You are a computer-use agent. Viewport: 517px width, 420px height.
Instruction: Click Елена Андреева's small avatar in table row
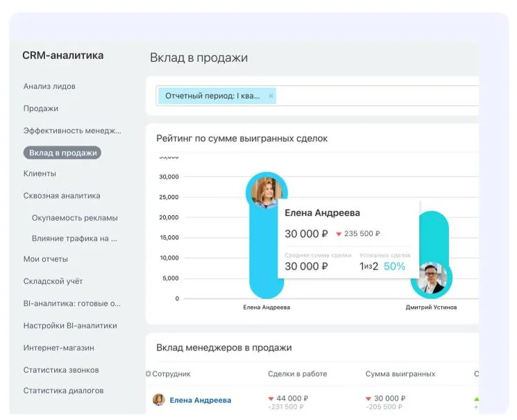click(x=159, y=400)
